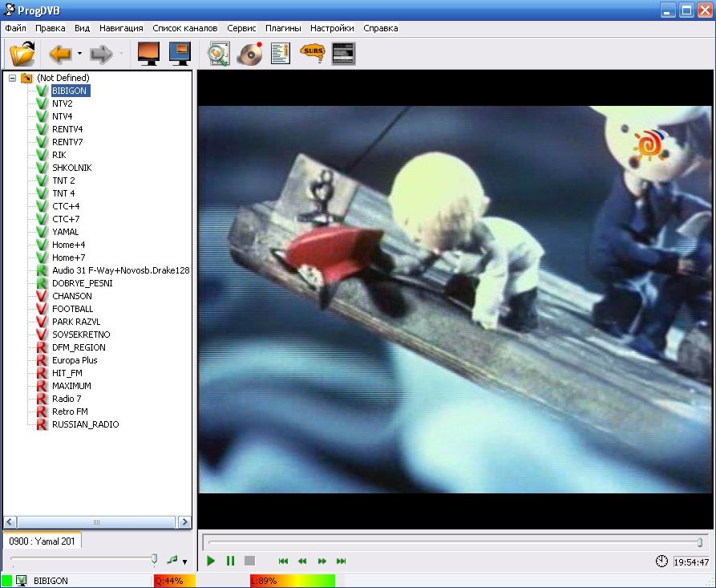Select the YAMAL channel

[x=65, y=232]
